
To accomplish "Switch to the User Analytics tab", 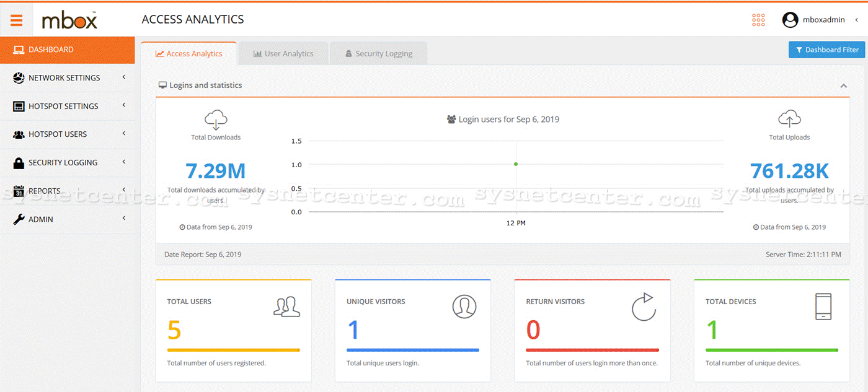I will click(x=283, y=53).
